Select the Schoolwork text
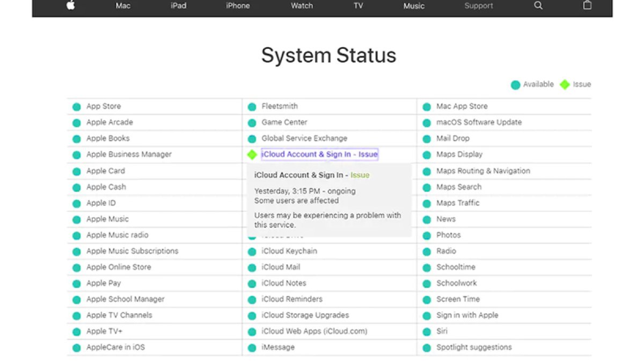 (x=457, y=283)
